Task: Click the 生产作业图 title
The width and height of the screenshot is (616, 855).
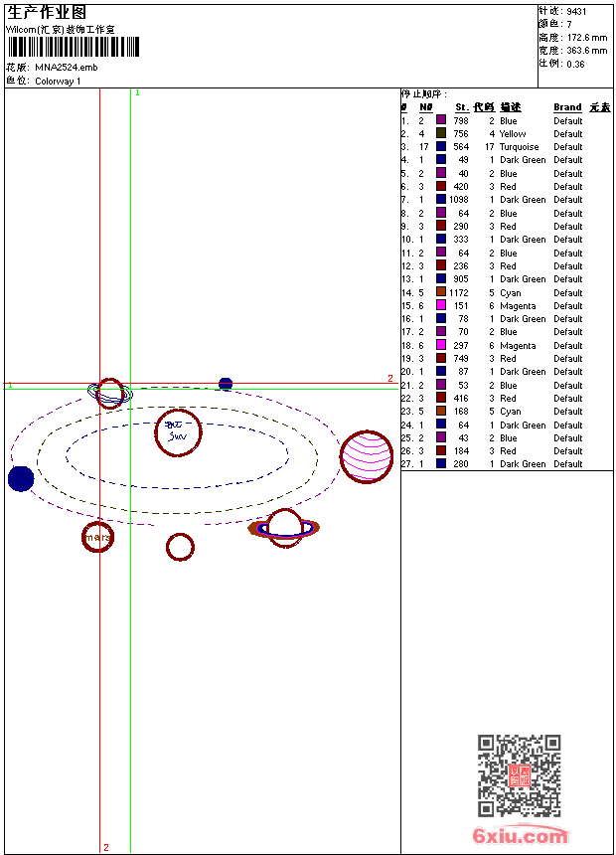Action: coord(47,13)
